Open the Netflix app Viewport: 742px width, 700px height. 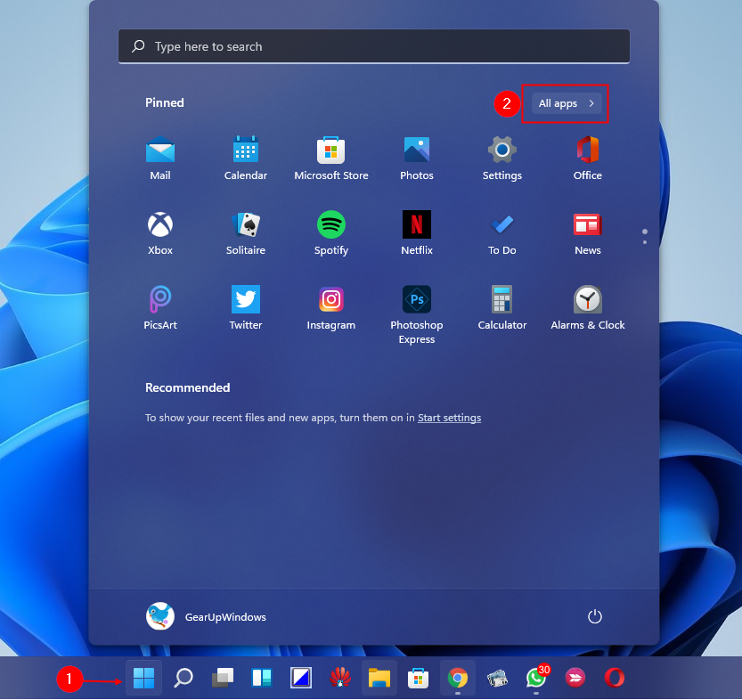coord(417,233)
